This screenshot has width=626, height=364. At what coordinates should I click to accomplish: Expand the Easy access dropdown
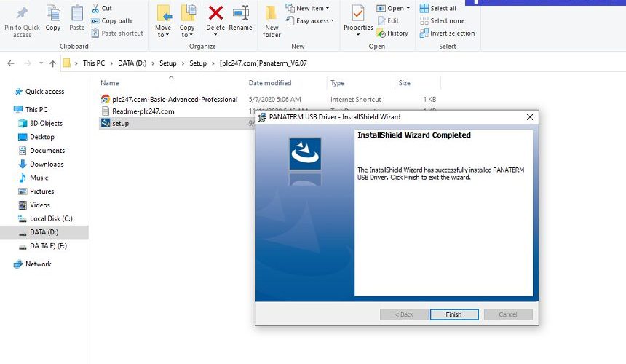[x=310, y=21]
